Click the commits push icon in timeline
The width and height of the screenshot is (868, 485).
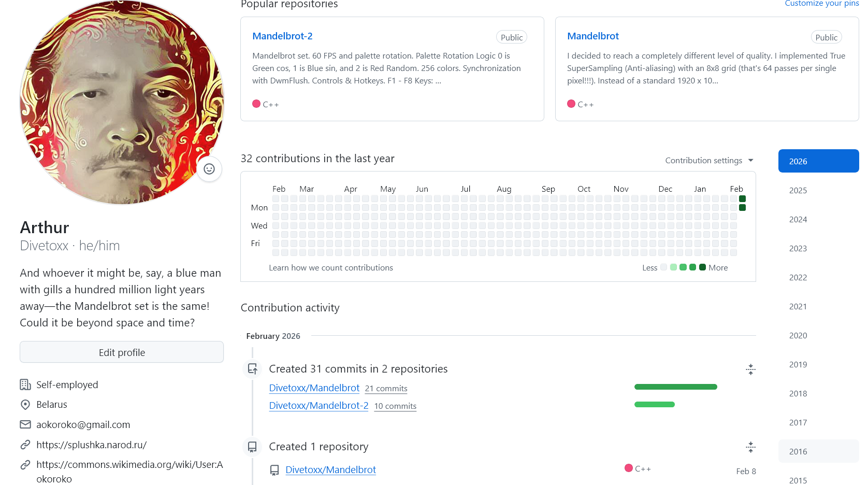click(x=252, y=369)
